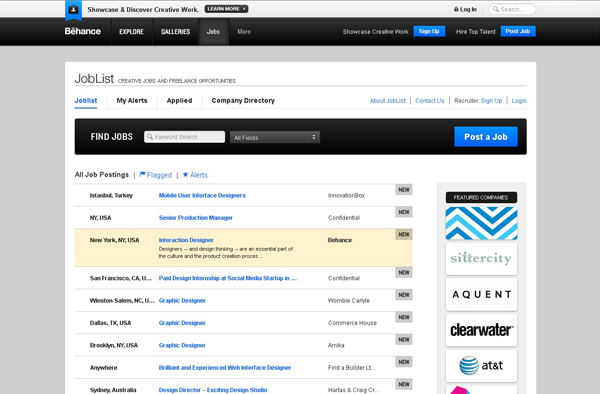Click the Flagged flag icon
Image resolution: width=600 pixels, height=394 pixels.
[142, 174]
